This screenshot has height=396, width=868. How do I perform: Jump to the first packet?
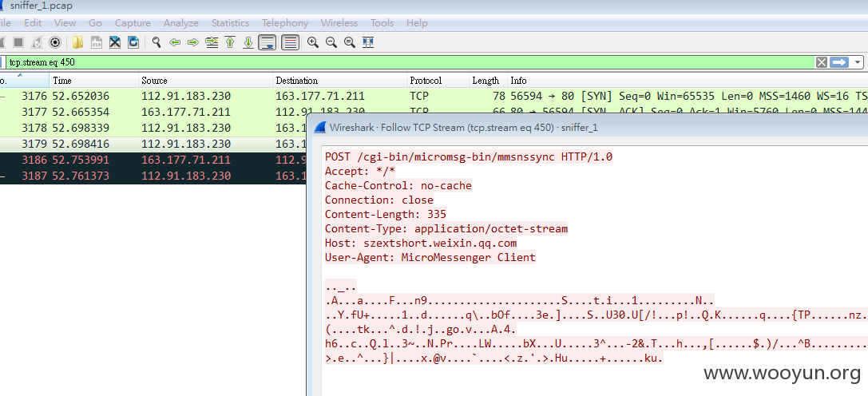(230, 42)
